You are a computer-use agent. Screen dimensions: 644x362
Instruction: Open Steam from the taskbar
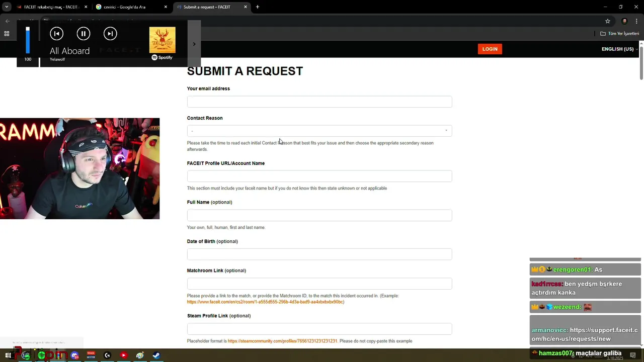[x=156, y=355]
